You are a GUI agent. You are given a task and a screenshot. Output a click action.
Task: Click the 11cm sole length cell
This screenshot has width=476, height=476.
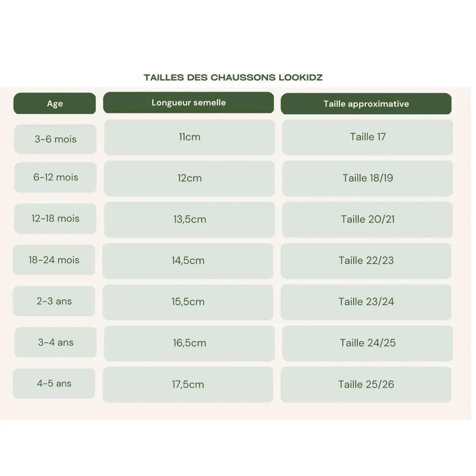[190, 137]
